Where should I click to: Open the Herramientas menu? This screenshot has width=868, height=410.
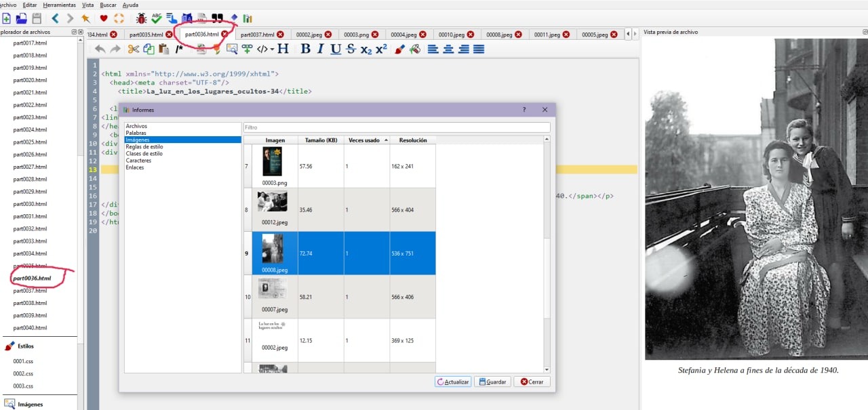[x=59, y=5]
